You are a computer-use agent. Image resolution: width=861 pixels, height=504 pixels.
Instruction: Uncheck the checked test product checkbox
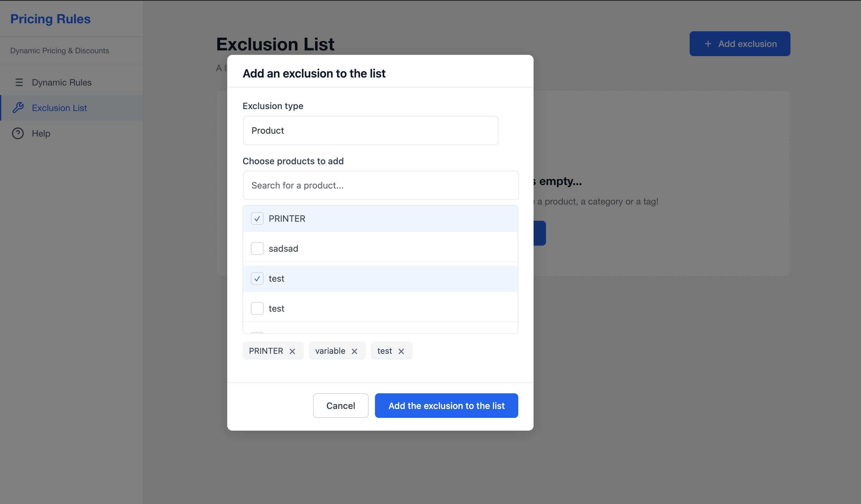[x=257, y=278]
